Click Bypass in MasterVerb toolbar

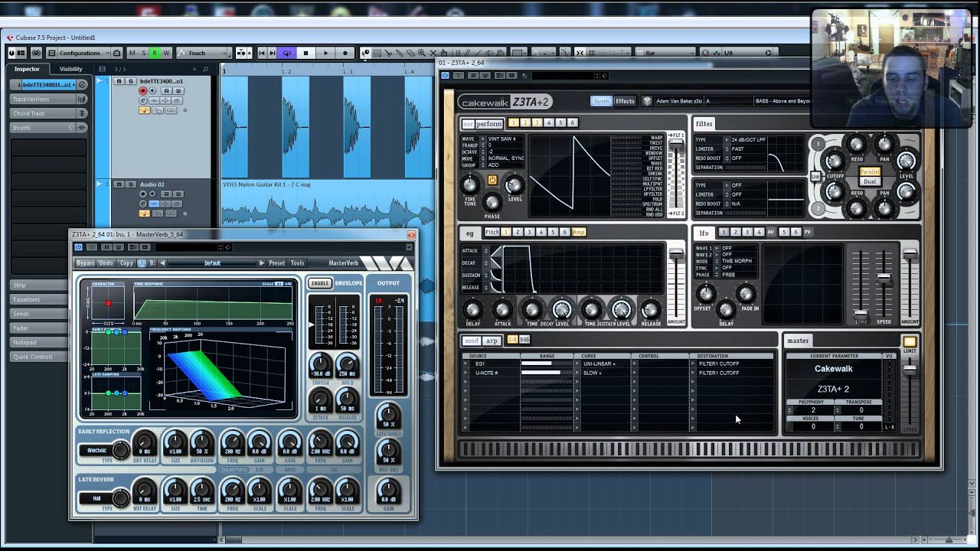pyautogui.click(x=86, y=263)
